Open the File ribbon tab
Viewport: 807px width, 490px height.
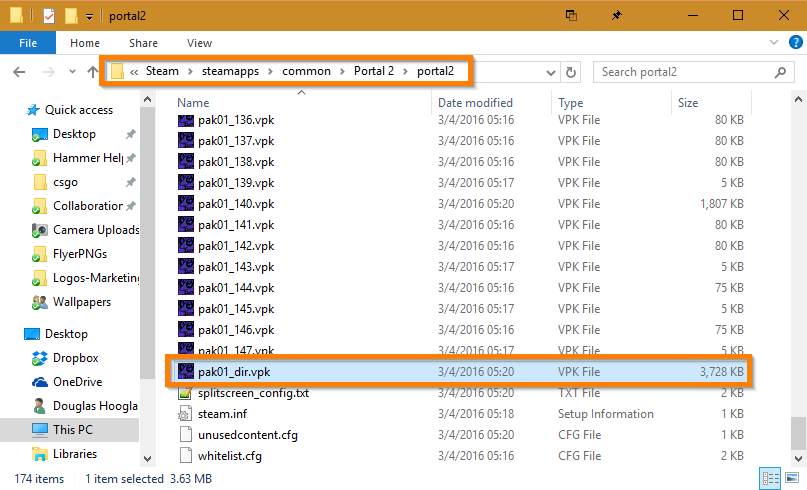28,43
